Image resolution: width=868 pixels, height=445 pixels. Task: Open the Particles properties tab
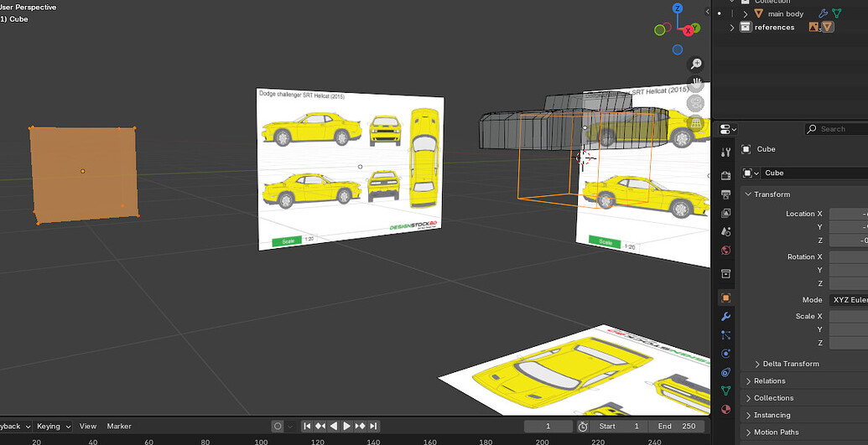point(725,335)
